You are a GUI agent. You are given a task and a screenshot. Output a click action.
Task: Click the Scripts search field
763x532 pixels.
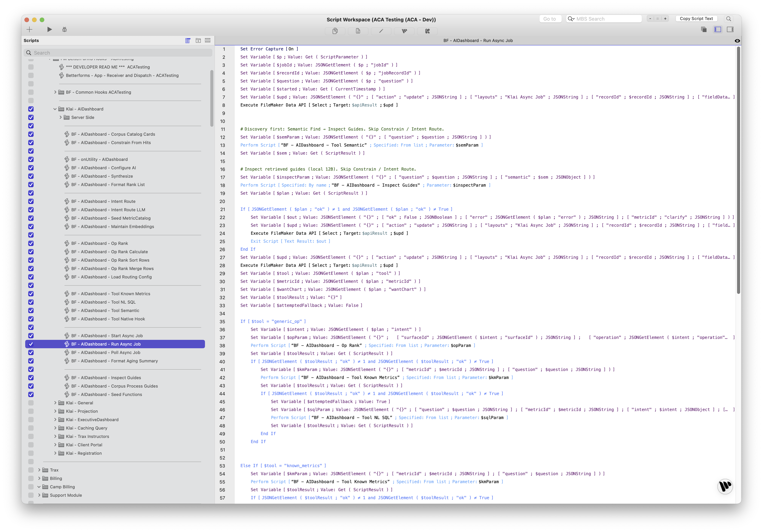tap(118, 53)
